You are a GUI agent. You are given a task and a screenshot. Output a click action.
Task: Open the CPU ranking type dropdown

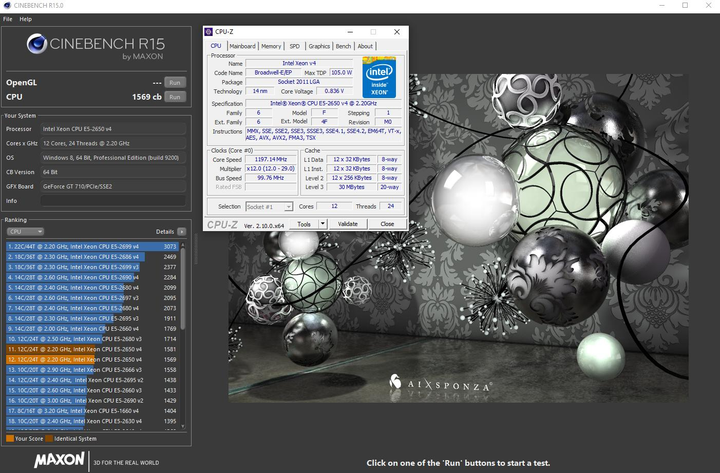[x=25, y=231]
